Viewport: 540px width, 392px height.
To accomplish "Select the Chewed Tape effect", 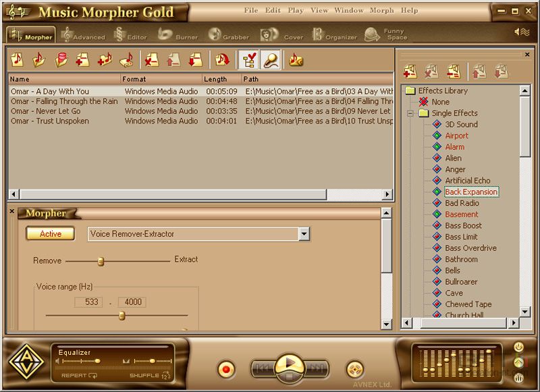I will tap(468, 304).
